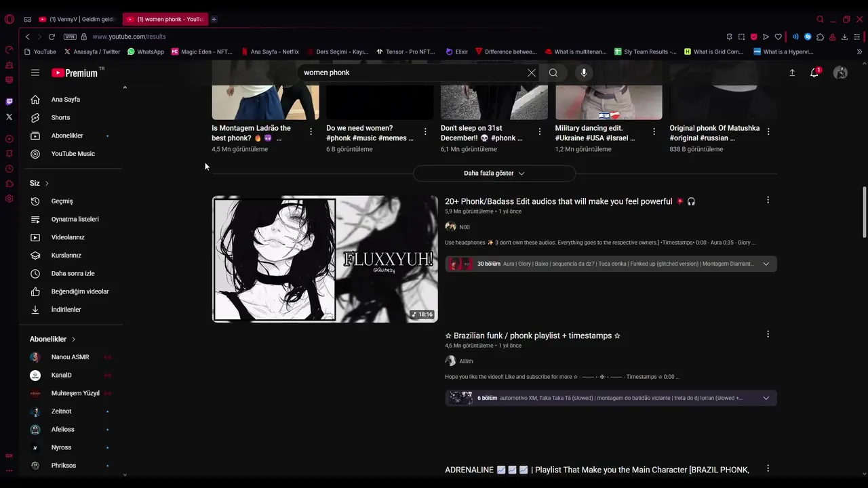The height and width of the screenshot is (488, 868).
Task: Collapse the sidebar with the up arrow
Action: [125, 87]
